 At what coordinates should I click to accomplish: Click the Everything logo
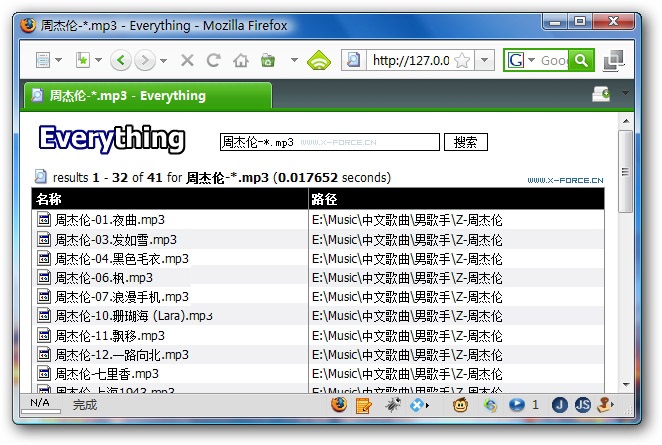112,139
